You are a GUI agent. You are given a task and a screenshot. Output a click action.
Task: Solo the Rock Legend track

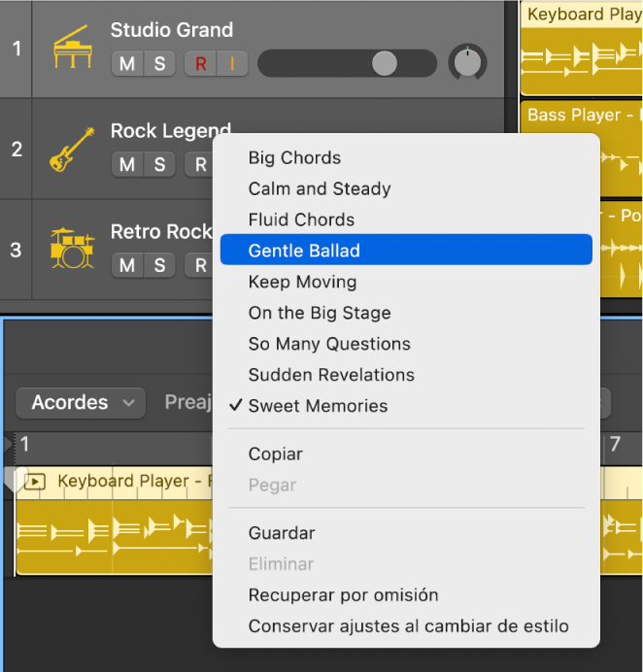(159, 164)
